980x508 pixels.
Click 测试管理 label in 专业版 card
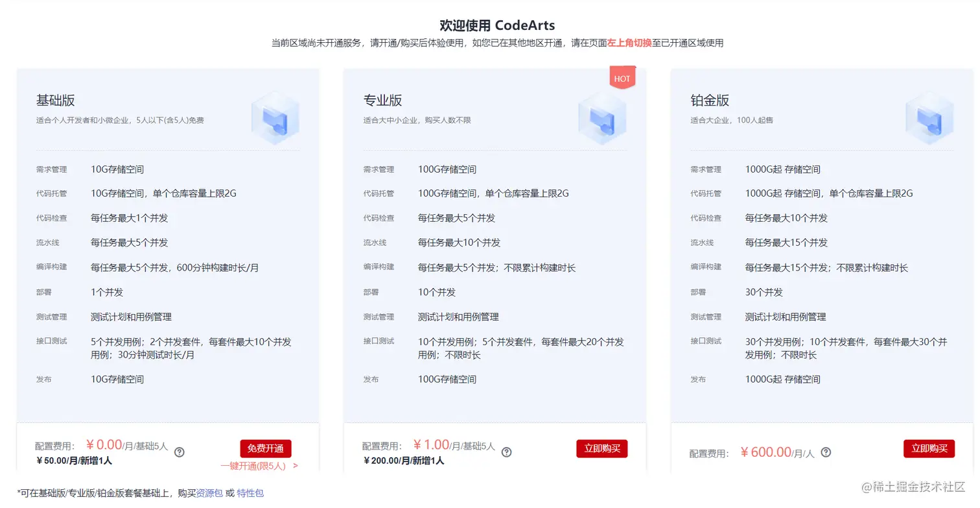tap(379, 317)
